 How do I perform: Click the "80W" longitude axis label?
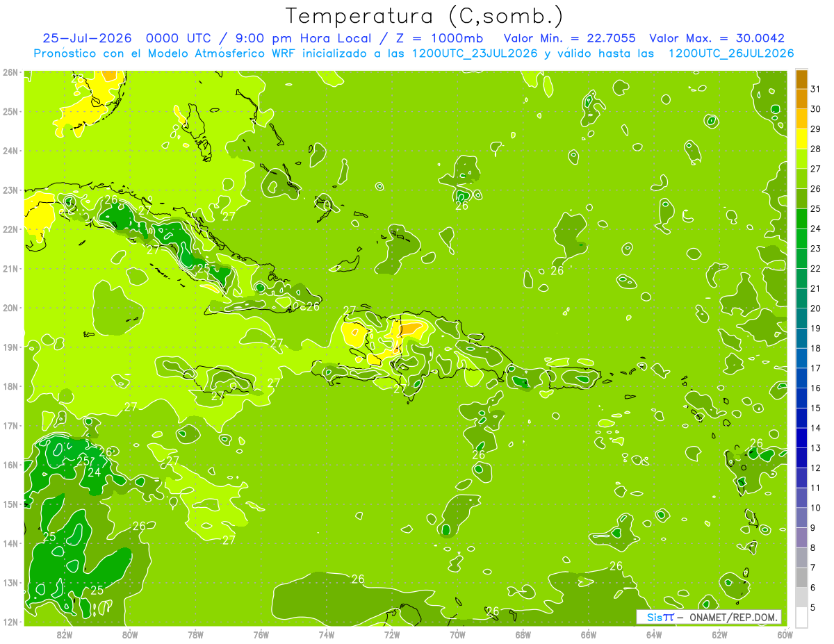coord(130,634)
